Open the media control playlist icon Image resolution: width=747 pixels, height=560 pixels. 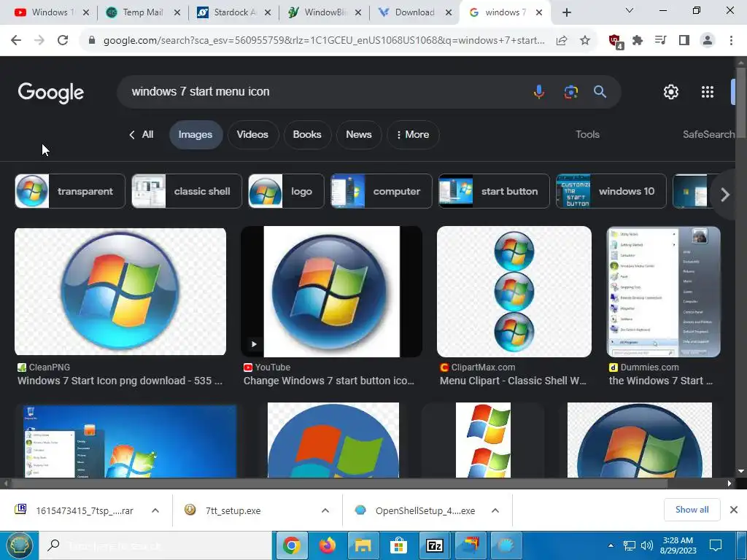(661, 41)
